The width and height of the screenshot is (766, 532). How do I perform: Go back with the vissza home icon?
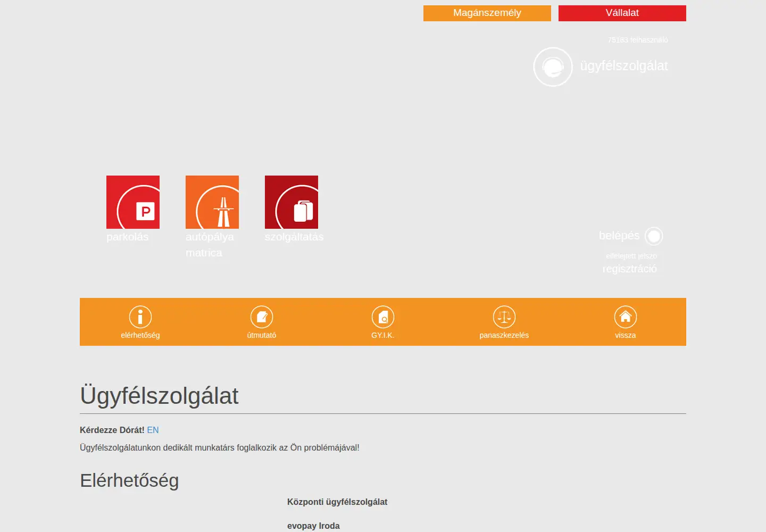pos(626,317)
